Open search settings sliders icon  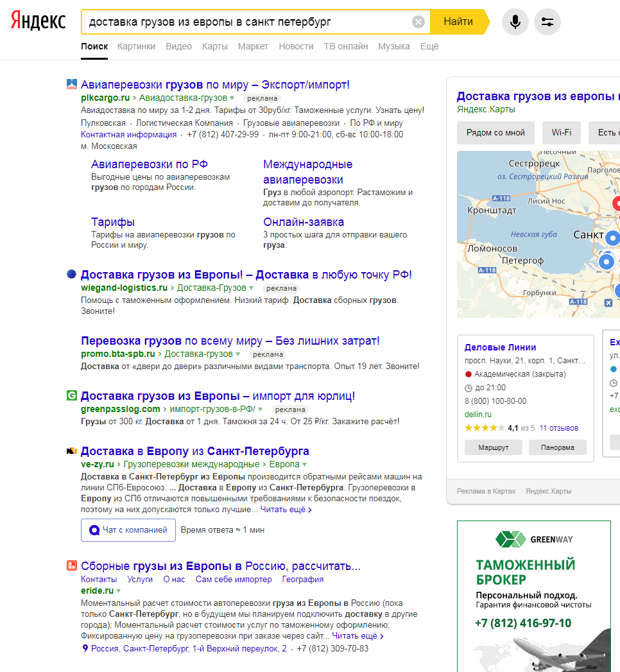tap(547, 22)
